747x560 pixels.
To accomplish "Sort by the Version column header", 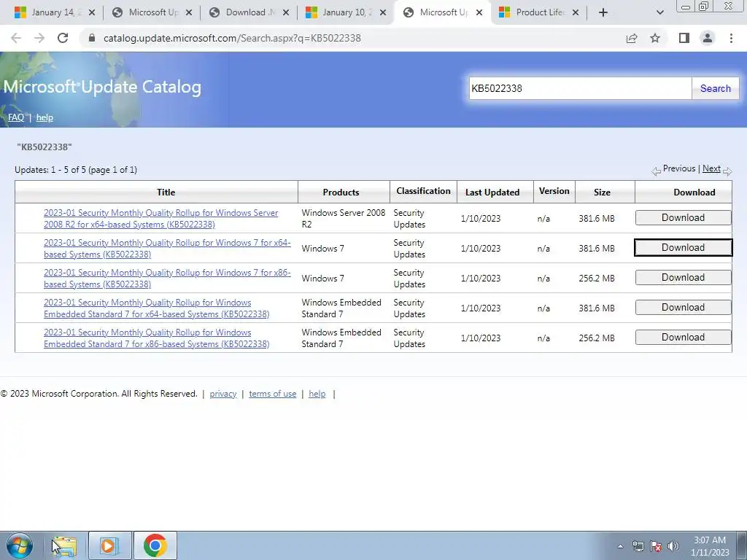I will point(554,191).
